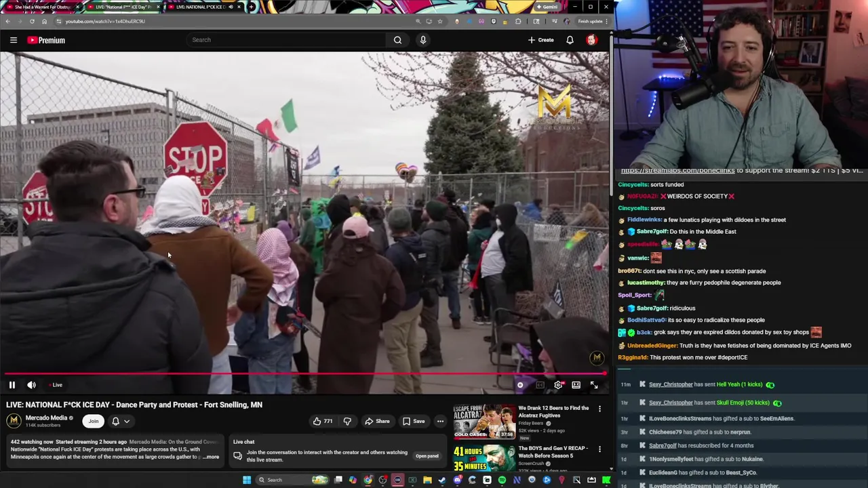Click ILoveBoneclinksStreams gifted sub to SeeEmAliens
This screenshot has height=488, width=868.
click(721, 418)
